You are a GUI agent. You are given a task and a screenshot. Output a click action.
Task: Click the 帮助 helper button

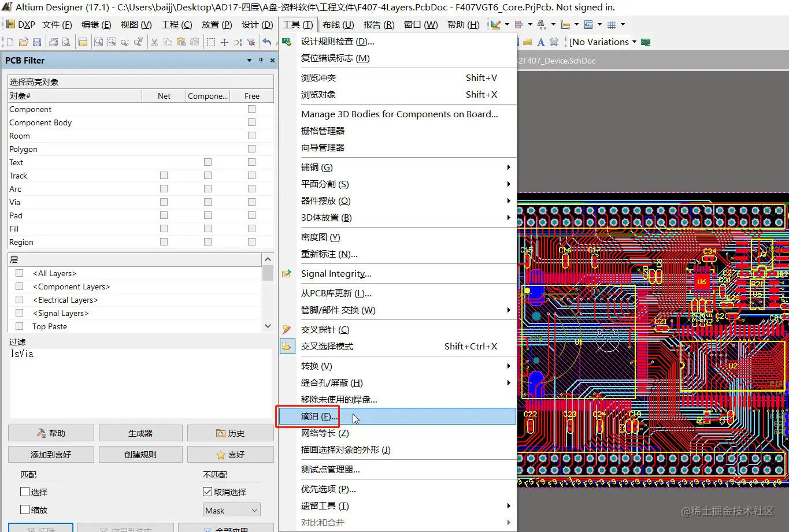coord(51,433)
